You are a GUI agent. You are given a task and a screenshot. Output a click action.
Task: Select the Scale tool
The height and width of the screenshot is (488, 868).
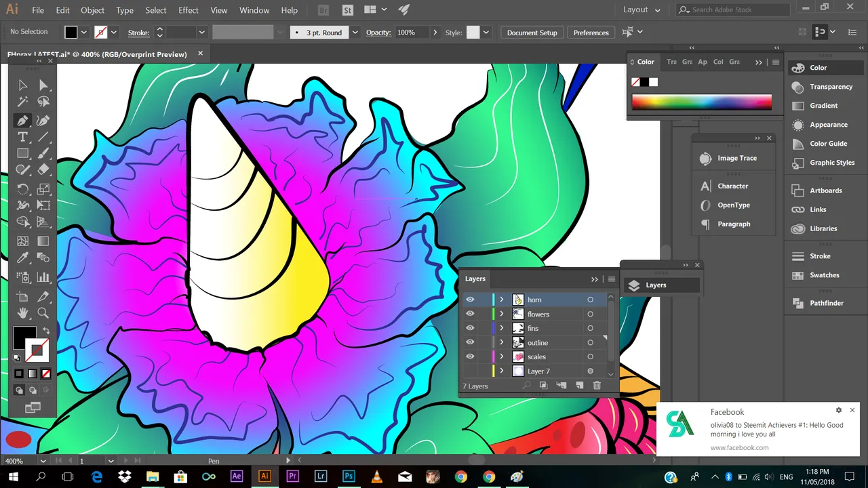tap(43, 189)
